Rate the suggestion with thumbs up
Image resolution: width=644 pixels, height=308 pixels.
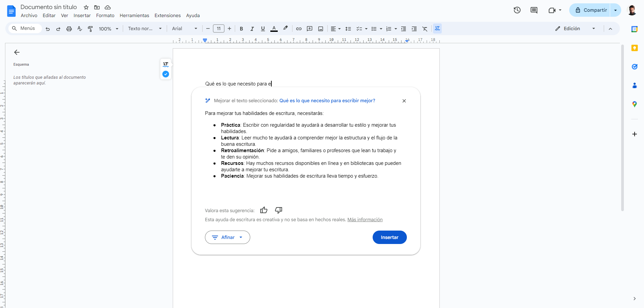[264, 210]
